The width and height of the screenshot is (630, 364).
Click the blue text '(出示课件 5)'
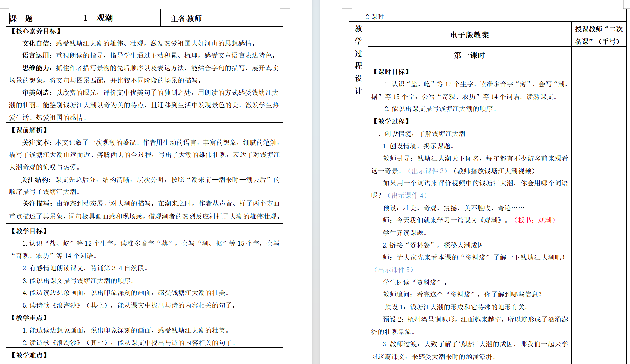coord(393,270)
